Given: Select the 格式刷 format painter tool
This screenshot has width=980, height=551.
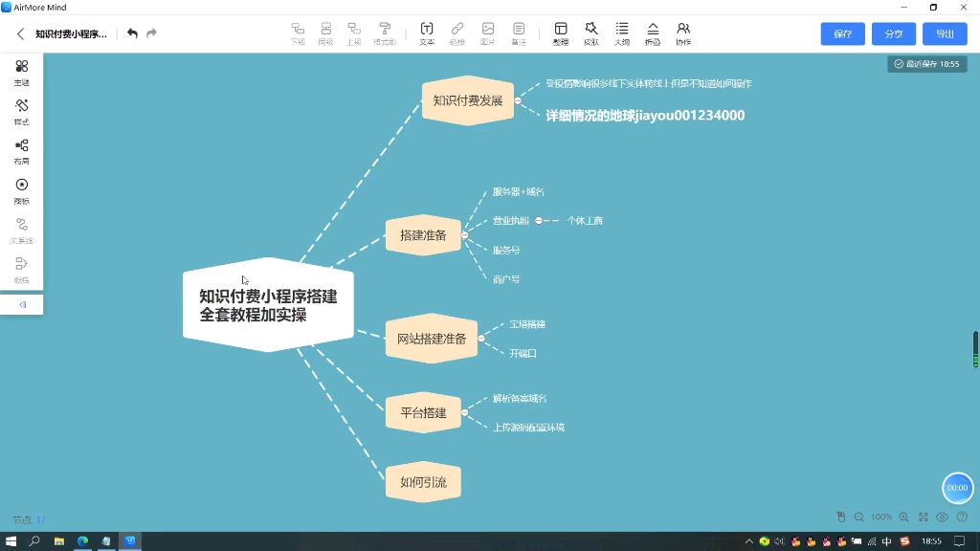Looking at the screenshot, I should point(384,33).
